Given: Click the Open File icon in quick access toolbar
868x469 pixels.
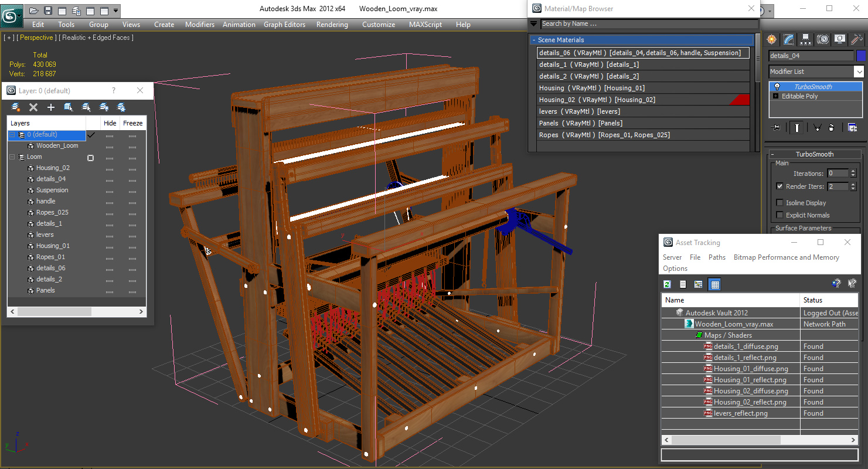Looking at the screenshot, I should click(34, 11).
